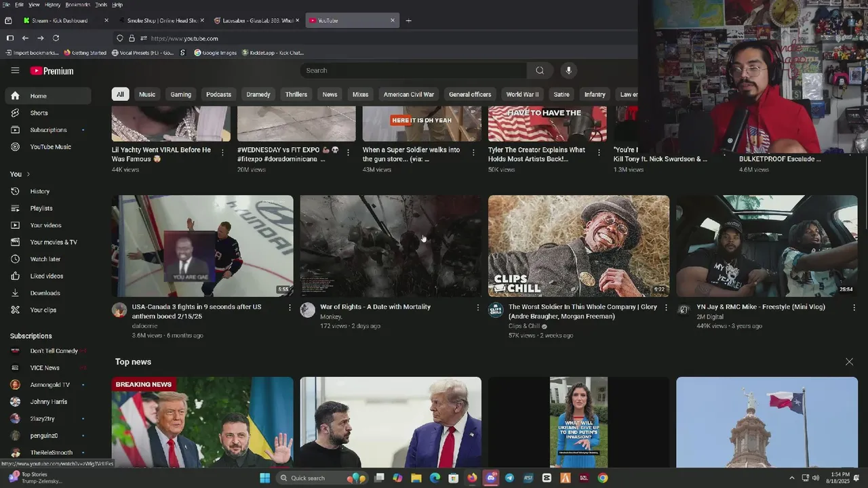Click the YouTube Premium logo
This screenshot has height=488, width=868.
pos(52,70)
